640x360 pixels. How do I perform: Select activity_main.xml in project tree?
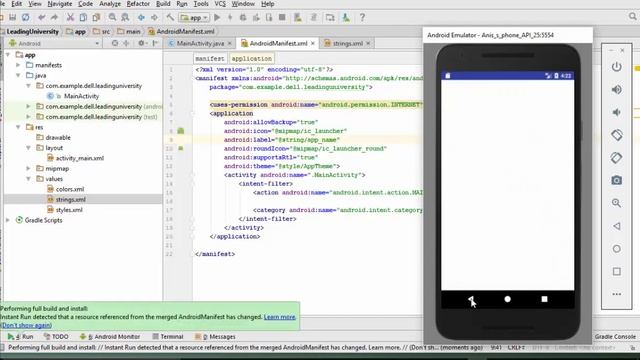[x=80, y=158]
